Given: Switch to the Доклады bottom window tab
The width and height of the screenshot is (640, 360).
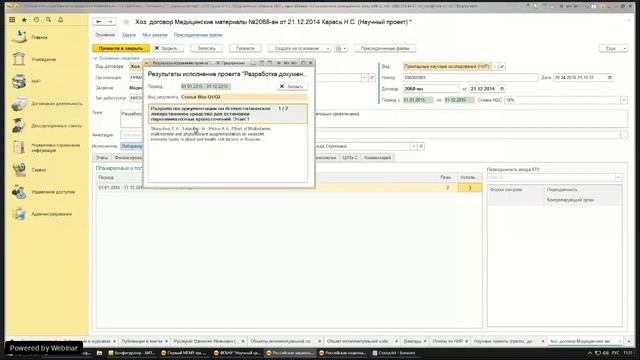Looking at the screenshot, I should 415,341.
